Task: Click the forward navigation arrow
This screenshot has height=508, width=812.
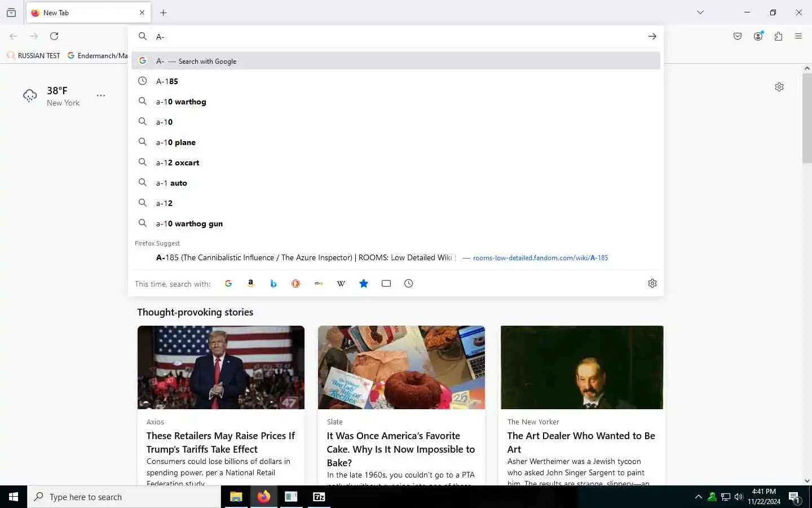Action: (34, 36)
